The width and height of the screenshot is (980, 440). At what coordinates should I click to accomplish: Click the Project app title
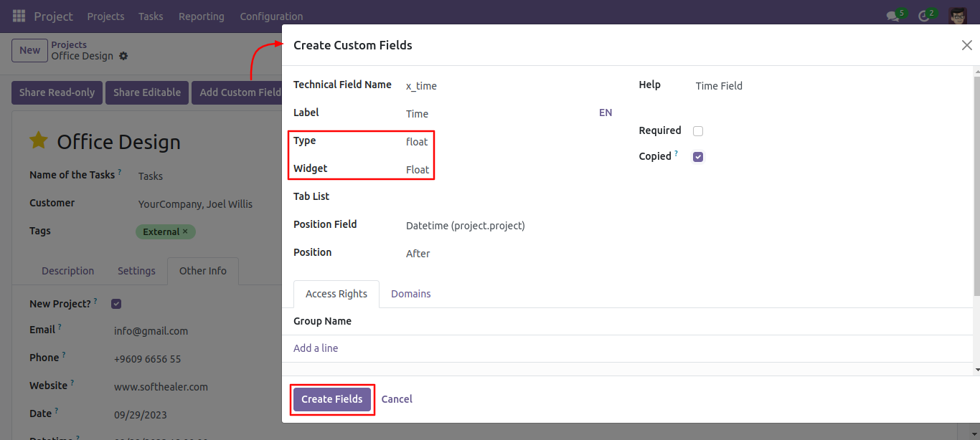click(53, 16)
